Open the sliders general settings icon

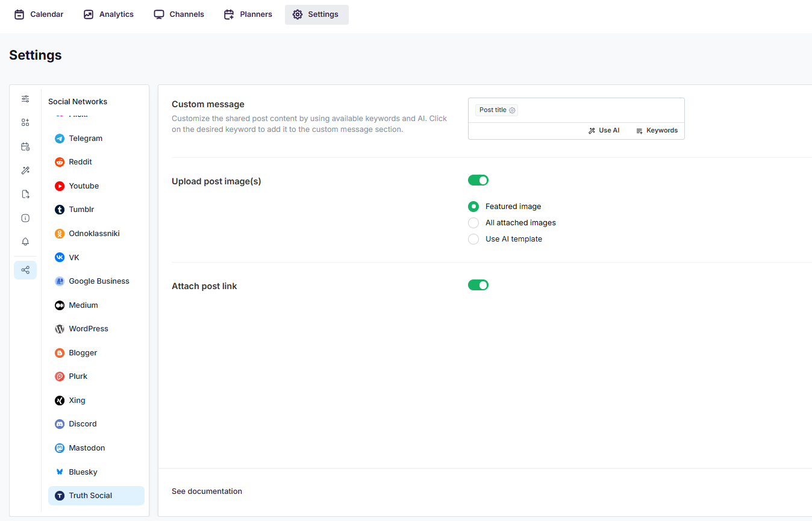tap(25, 99)
